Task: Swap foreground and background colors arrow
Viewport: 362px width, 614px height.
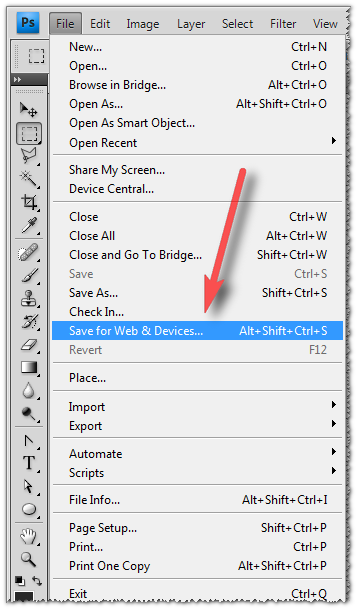Action: pyautogui.click(x=36, y=581)
